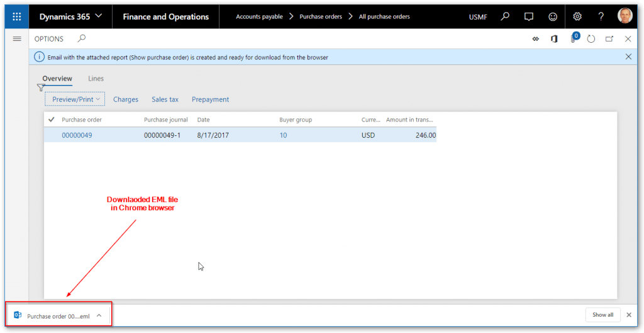644x333 pixels.
Task: Open the OPTIONS menu
Action: coord(49,39)
